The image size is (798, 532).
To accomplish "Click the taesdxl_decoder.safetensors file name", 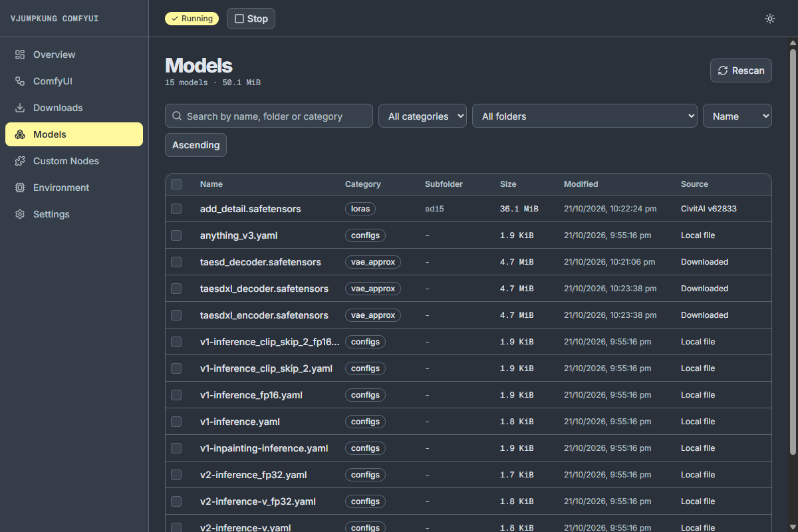I will tap(264, 289).
